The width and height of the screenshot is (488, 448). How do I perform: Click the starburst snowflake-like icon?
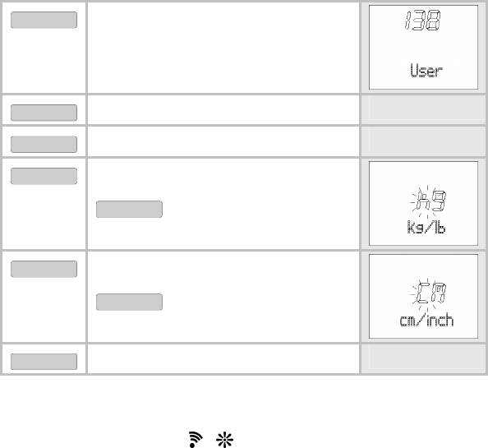pyautogui.click(x=224, y=440)
